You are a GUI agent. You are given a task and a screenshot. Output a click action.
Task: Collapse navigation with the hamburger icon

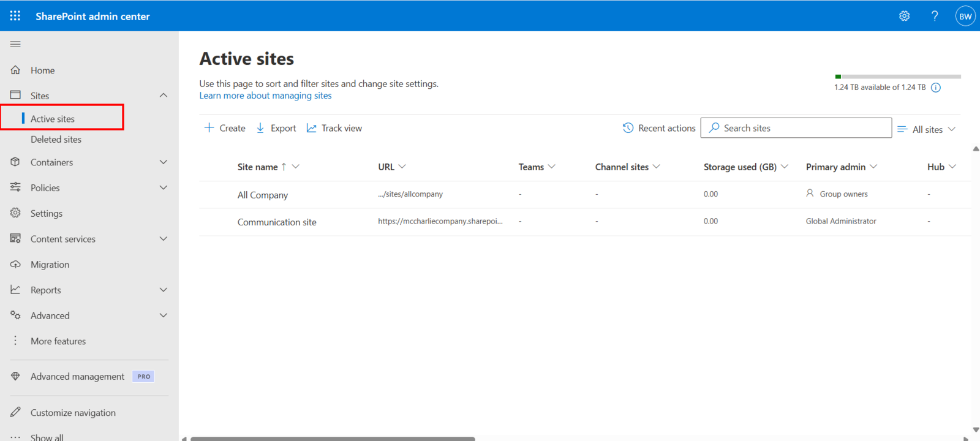[x=15, y=44]
